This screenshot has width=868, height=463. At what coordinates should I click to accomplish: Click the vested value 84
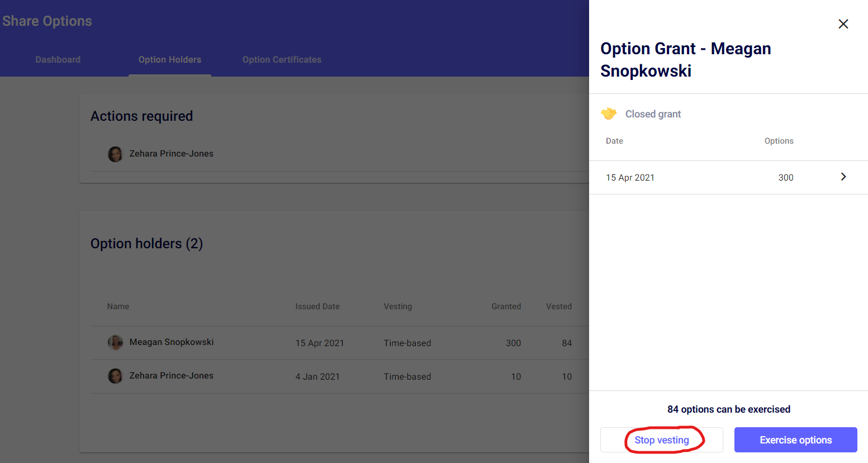567,343
